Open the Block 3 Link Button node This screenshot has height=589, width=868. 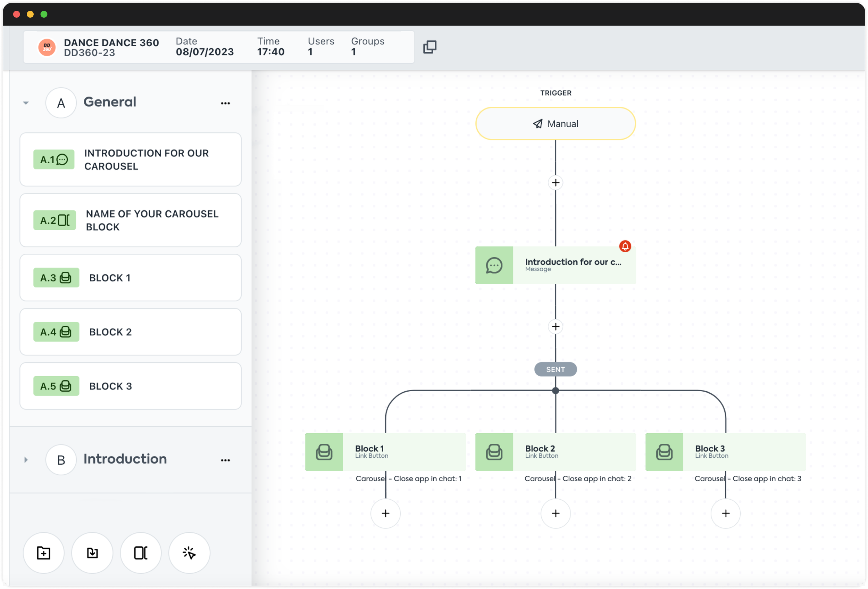726,452
